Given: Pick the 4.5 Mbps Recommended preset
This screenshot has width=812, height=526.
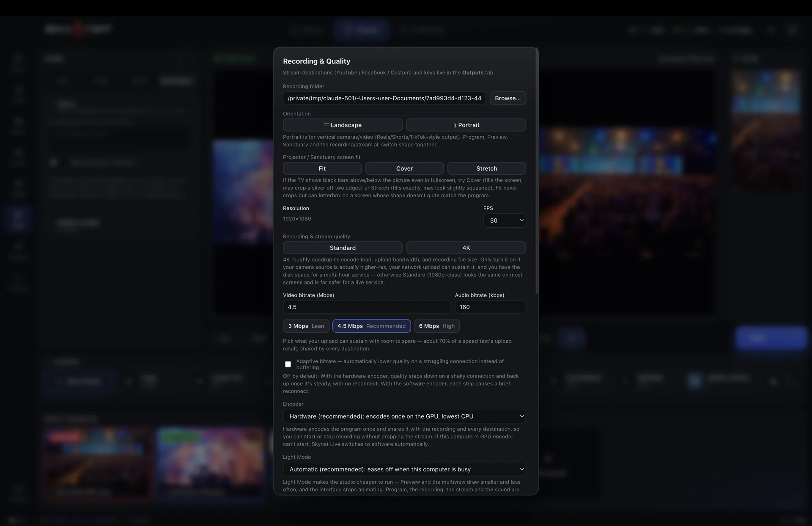Looking at the screenshot, I should pos(371,326).
